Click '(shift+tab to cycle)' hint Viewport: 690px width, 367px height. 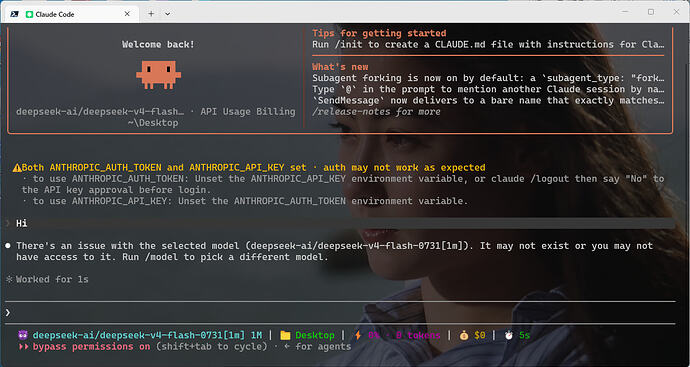212,347
